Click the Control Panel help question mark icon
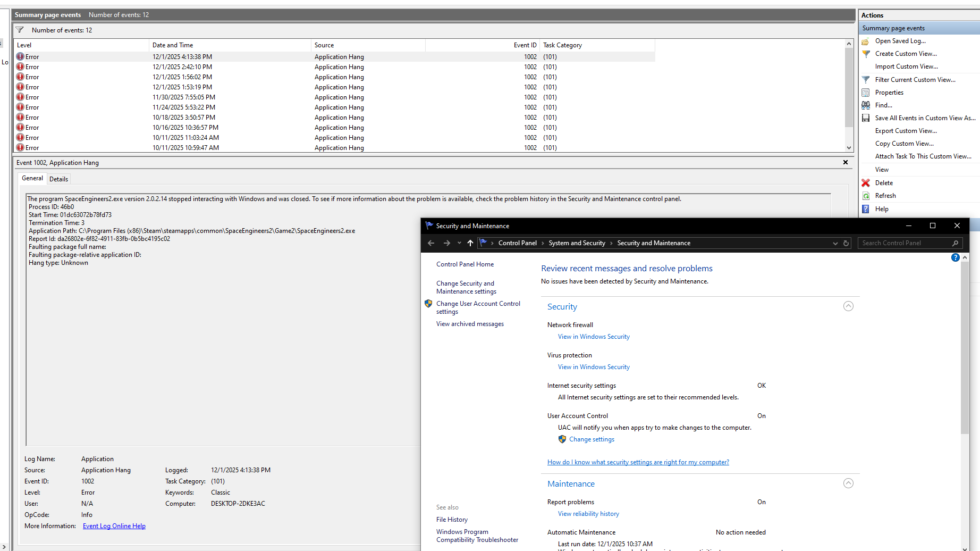 955,257
